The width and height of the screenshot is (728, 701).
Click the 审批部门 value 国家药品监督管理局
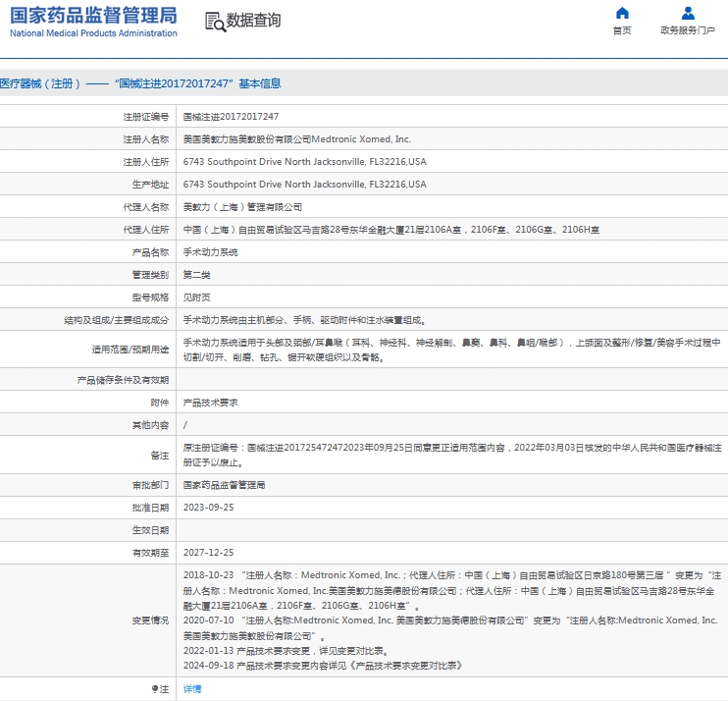(224, 485)
